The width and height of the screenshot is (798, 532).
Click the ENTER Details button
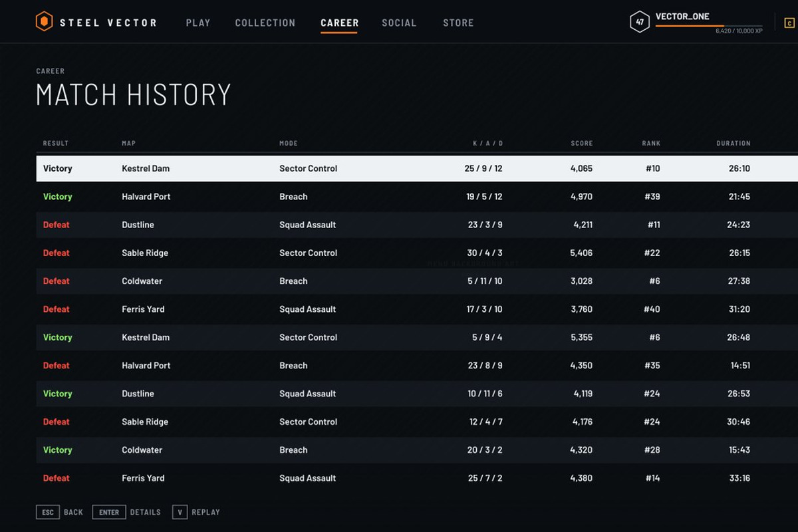(126, 512)
